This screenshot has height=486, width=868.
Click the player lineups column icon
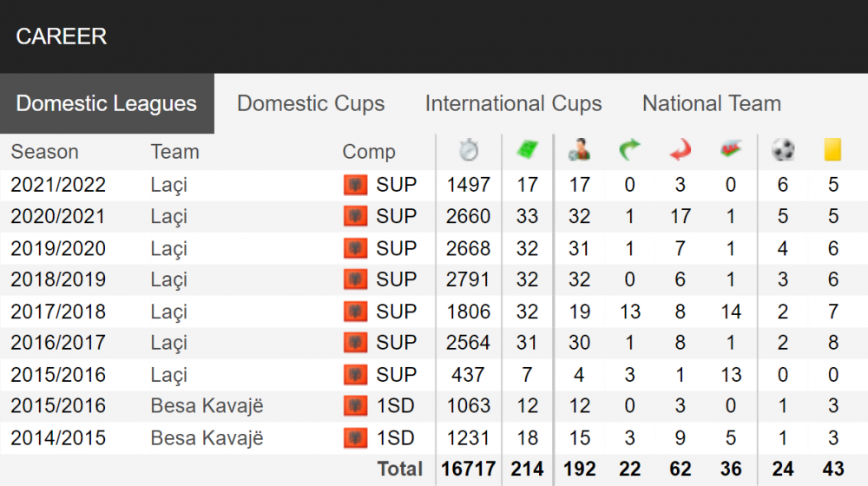pos(579,149)
